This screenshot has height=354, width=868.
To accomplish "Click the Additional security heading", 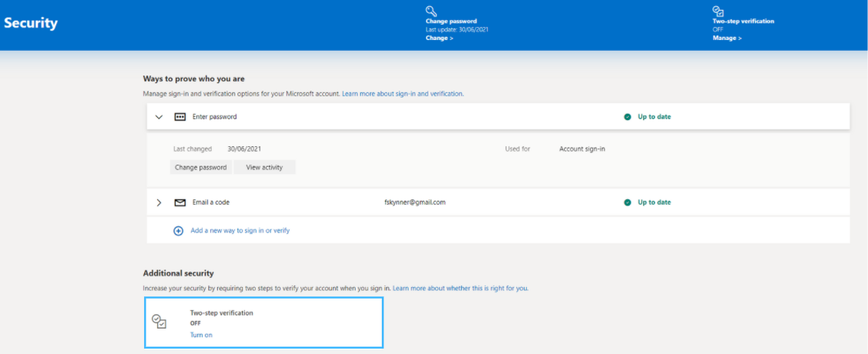I will 178,273.
